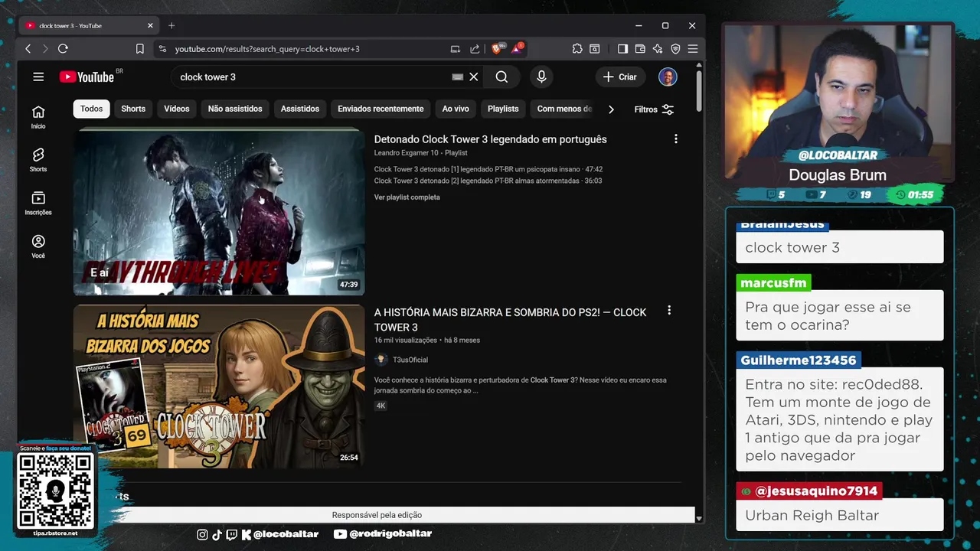Select the Assistidos filter chip

click(x=299, y=109)
